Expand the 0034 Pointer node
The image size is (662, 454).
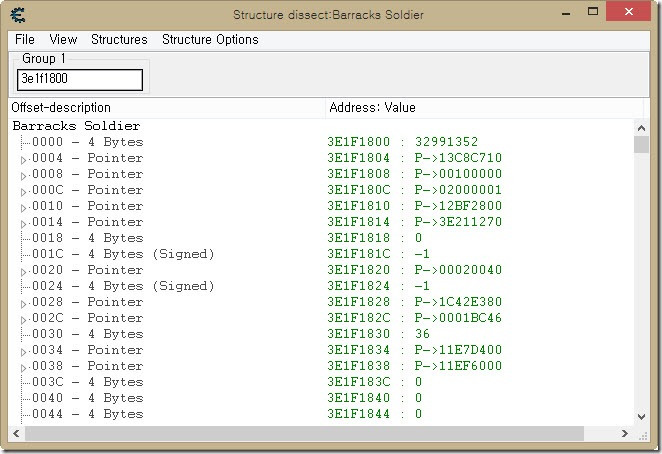point(24,352)
